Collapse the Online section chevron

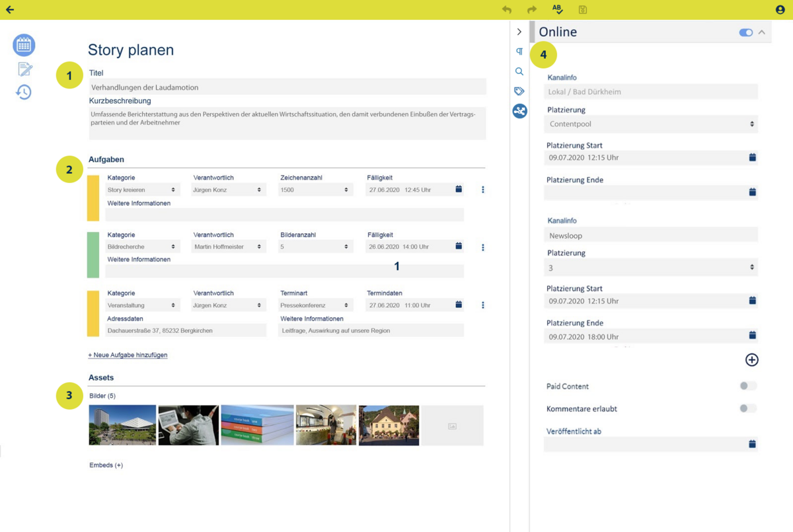click(762, 32)
